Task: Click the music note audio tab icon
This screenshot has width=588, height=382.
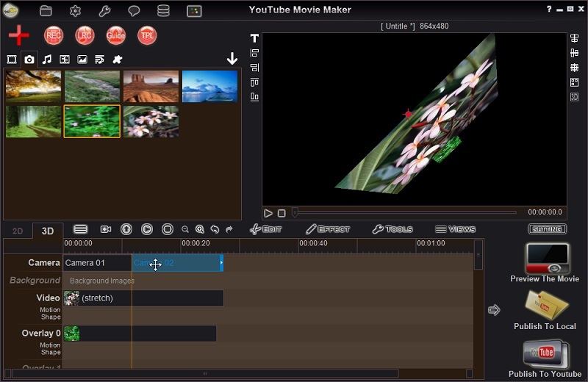Action: 47,60
